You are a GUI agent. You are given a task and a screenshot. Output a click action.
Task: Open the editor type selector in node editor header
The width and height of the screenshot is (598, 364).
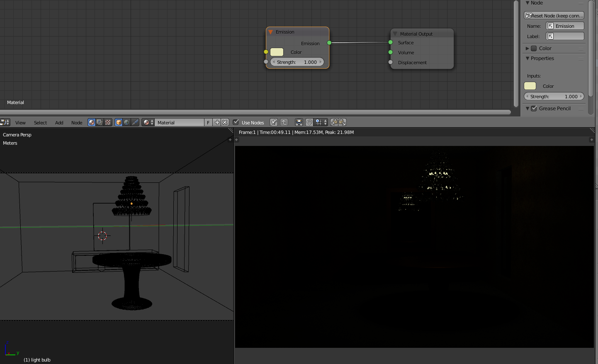click(5, 122)
